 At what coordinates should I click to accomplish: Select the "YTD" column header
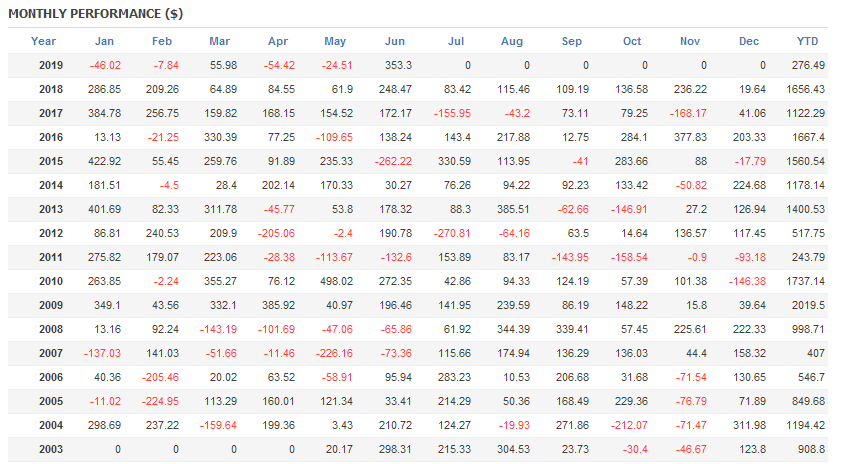pos(807,41)
